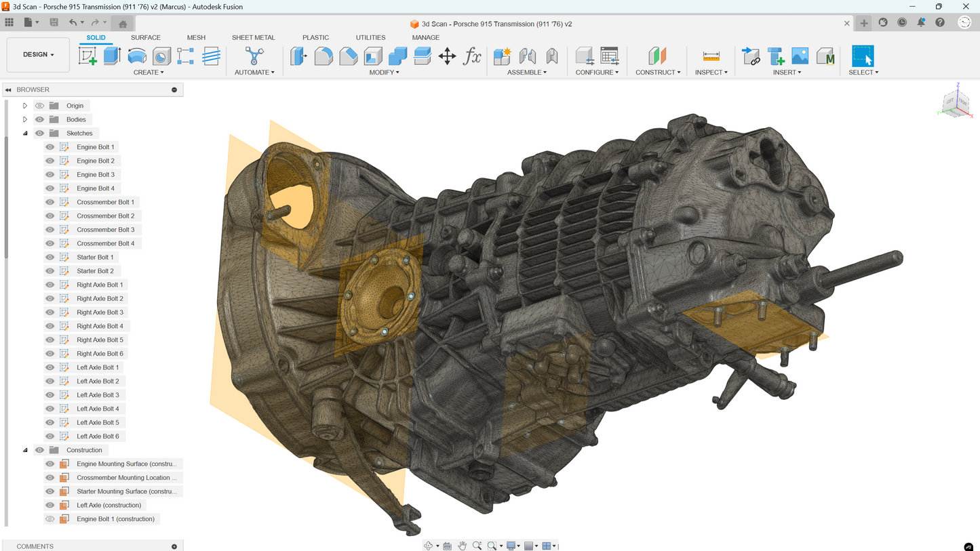Screen dimensions: 980x551
Task: Show the Engine Bolt 1 (construction) plane
Action: (50, 519)
